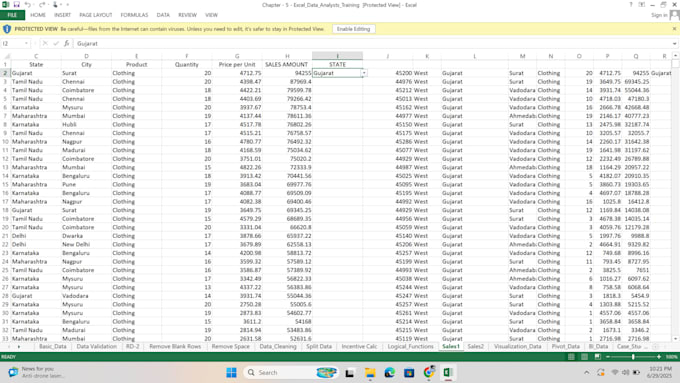Switch to the HOME ribbon tab
Image resolution: width=680 pixels, height=383 pixels.
38,15
